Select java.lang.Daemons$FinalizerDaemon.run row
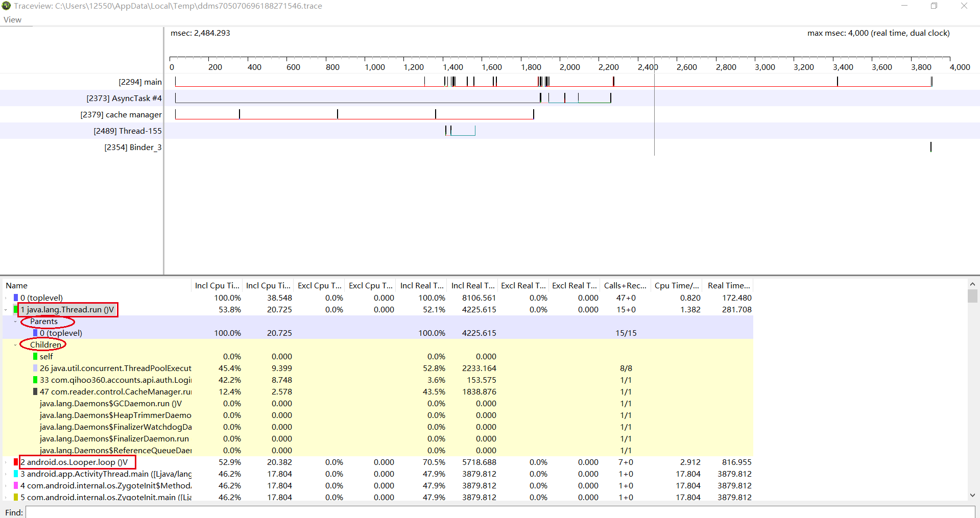980x518 pixels. click(x=378, y=438)
